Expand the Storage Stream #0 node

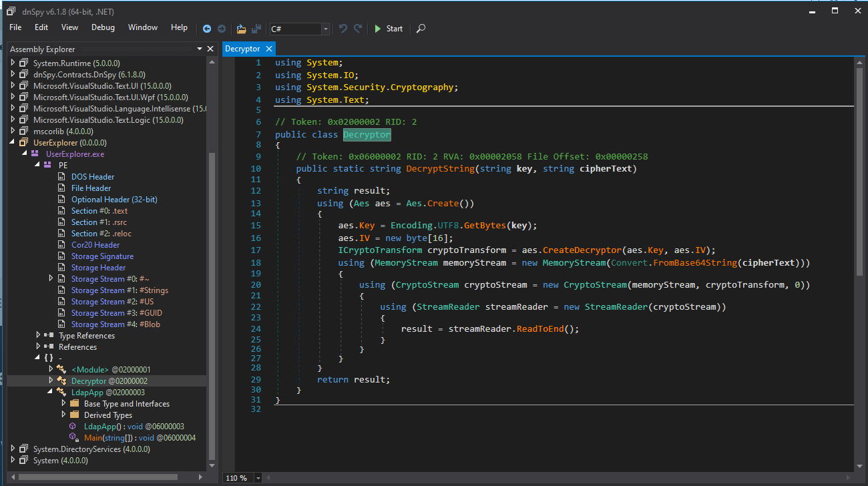51,278
